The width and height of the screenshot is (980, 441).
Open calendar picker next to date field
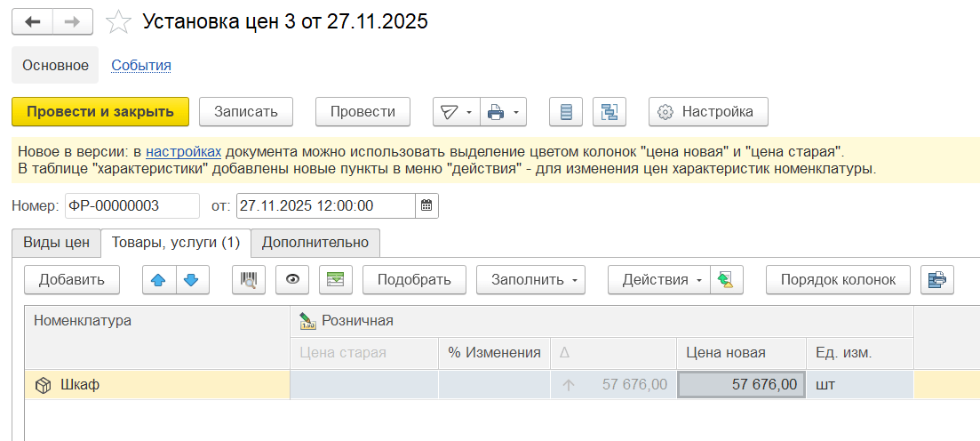(426, 205)
